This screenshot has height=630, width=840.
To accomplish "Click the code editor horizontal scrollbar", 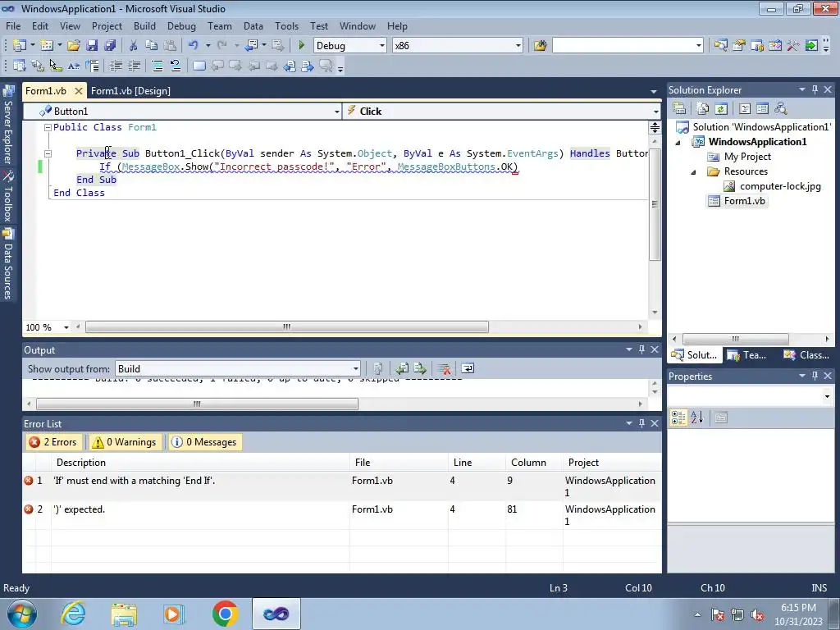I will 286,326.
